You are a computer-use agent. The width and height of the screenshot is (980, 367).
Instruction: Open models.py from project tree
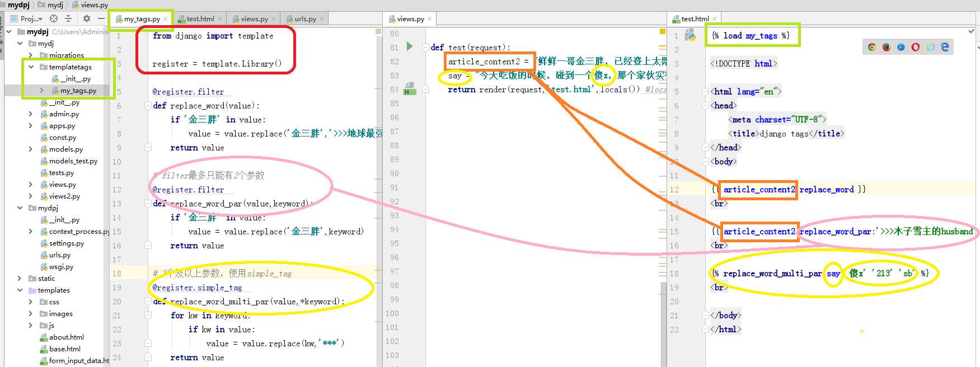[62, 149]
